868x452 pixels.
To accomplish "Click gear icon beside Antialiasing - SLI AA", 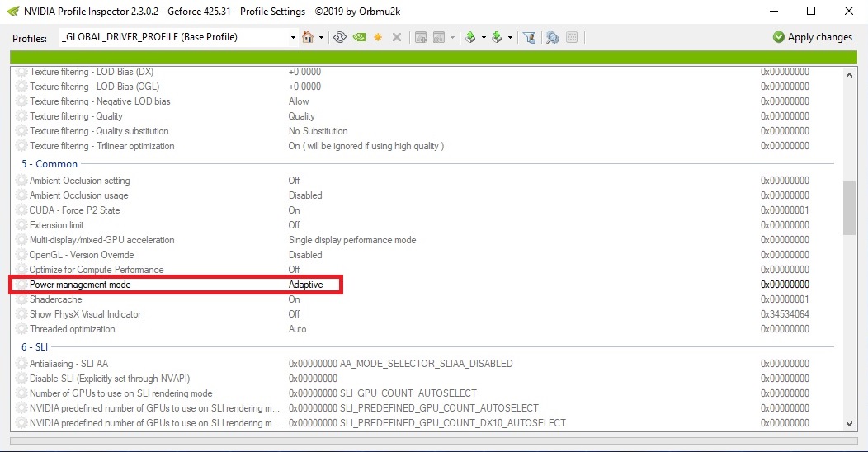I will pyautogui.click(x=21, y=364).
